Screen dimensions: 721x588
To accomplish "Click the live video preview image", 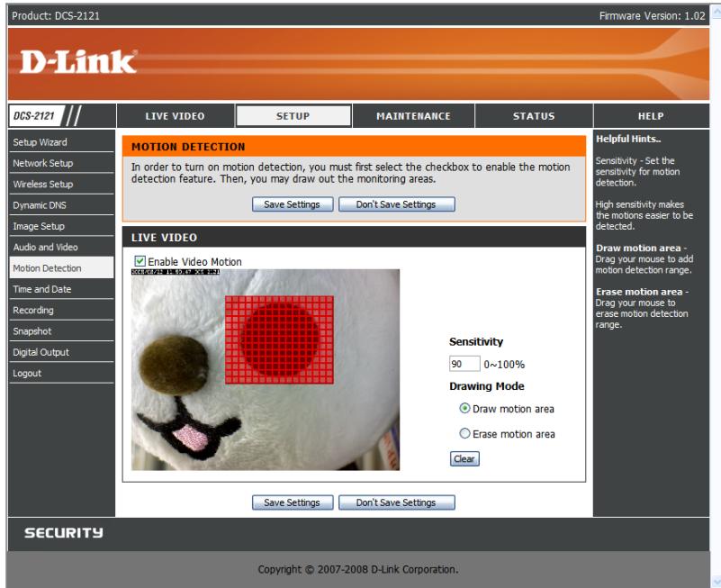I will 266,369.
